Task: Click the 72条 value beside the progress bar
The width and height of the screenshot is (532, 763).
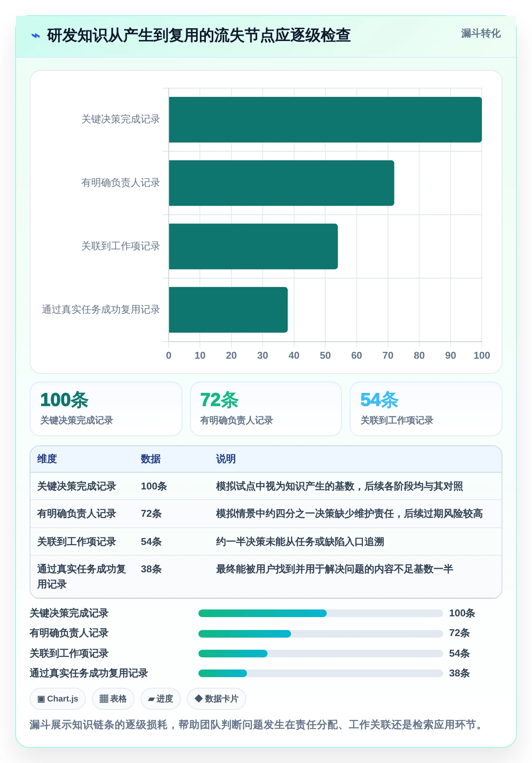Action: [459, 633]
